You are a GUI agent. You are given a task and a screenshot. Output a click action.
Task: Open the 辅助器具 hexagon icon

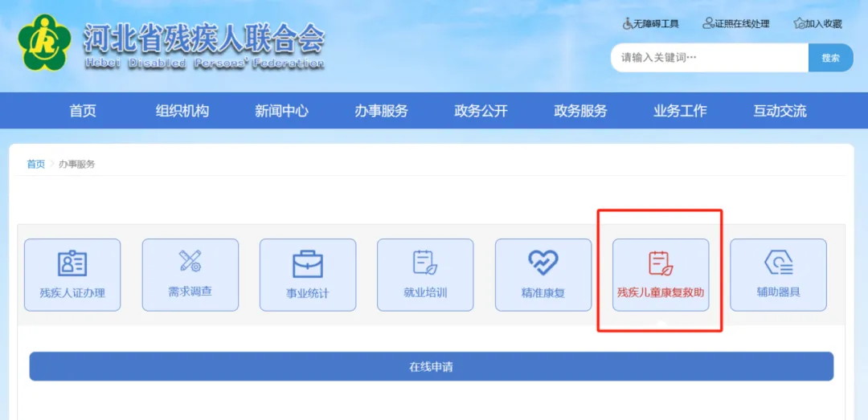(x=778, y=263)
